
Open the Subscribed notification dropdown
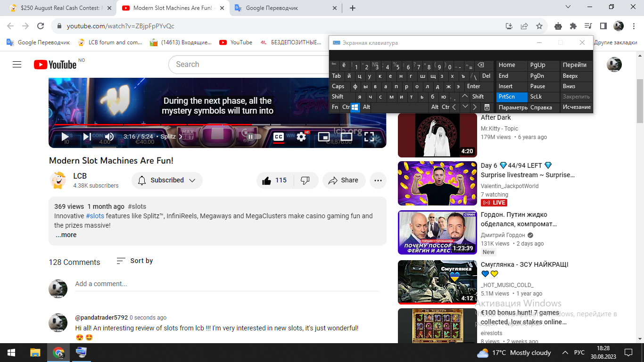click(x=167, y=180)
